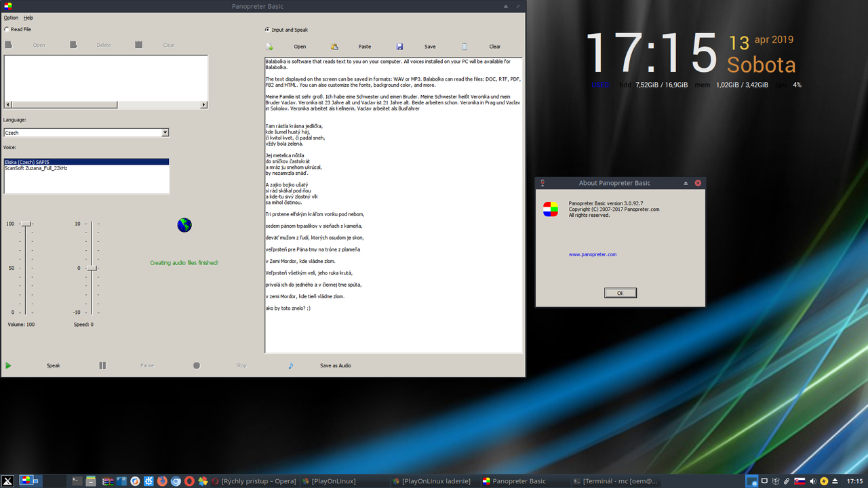The width and height of the screenshot is (868, 488).
Task: Click the Stop label text
Action: pos(241,365)
